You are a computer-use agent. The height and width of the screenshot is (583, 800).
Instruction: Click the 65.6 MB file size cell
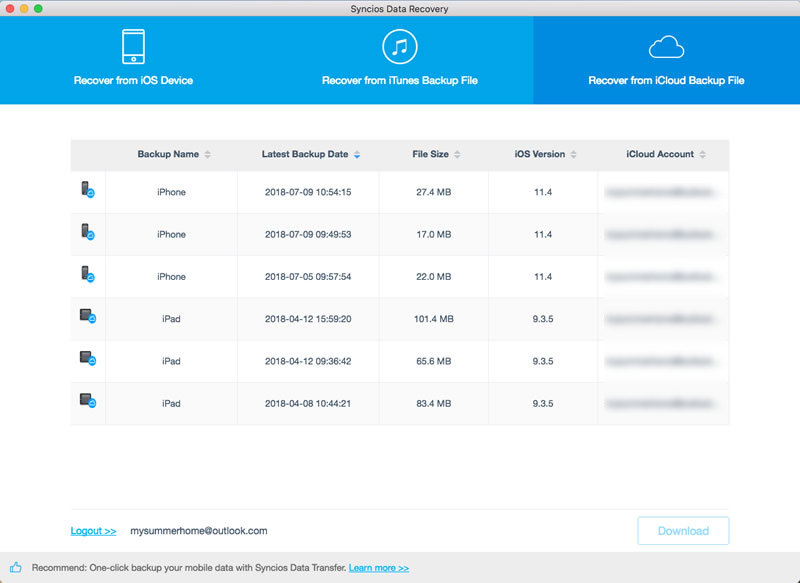pos(433,362)
